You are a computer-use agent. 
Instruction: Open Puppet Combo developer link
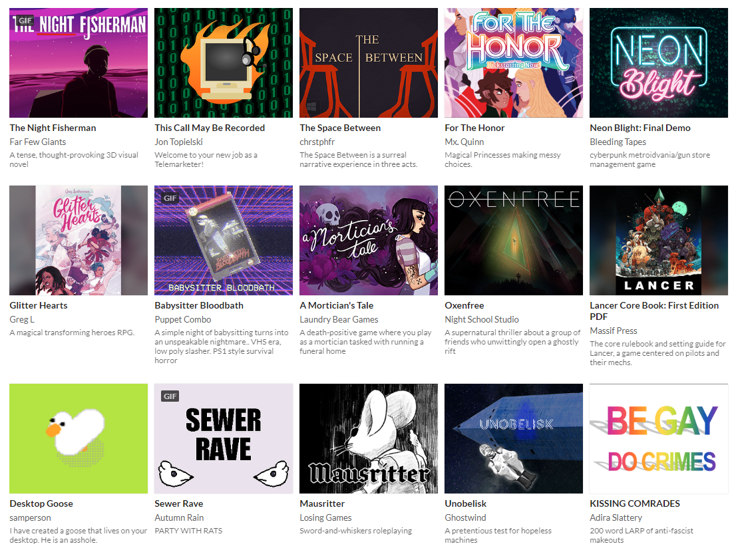point(182,319)
